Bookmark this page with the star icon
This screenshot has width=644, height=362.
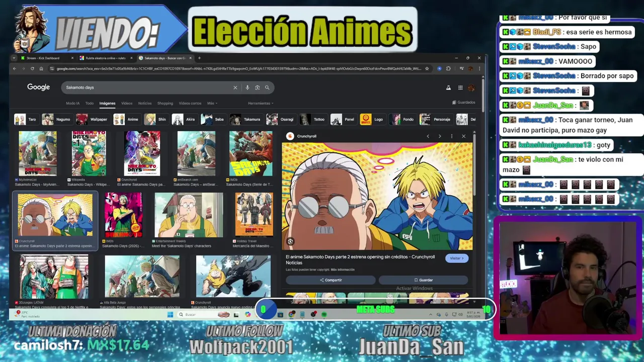(x=427, y=68)
